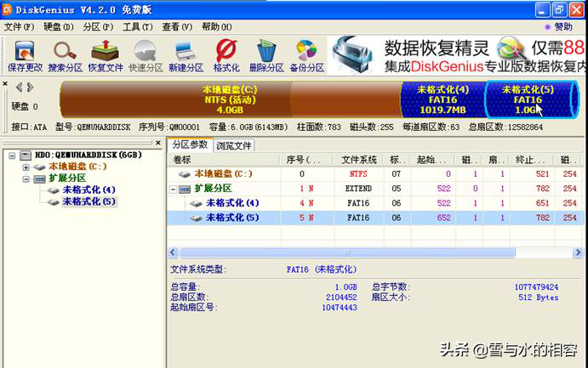Select the 未格式化(5) FAT16 partition bar
The image size is (588, 368).
pyautogui.click(x=531, y=99)
